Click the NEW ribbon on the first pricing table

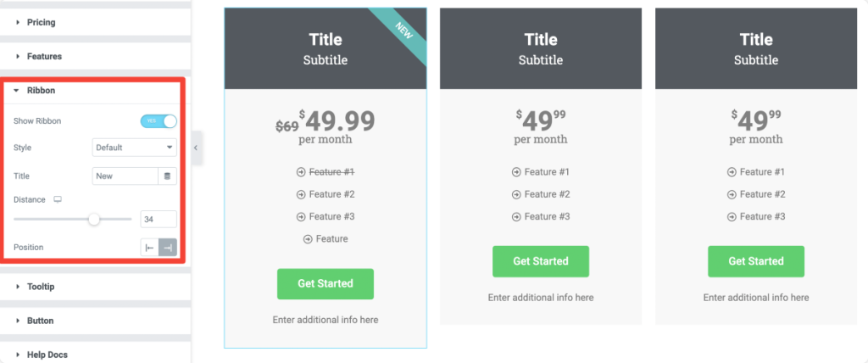403,31
